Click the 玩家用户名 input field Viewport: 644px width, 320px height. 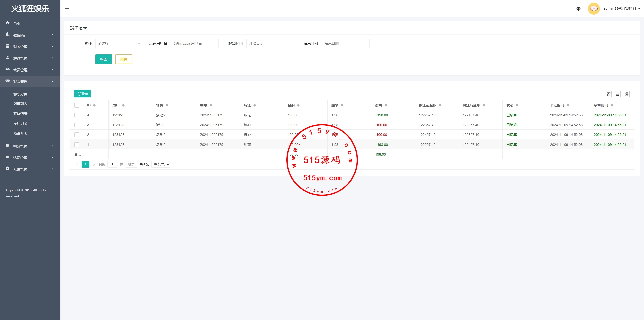tap(194, 43)
